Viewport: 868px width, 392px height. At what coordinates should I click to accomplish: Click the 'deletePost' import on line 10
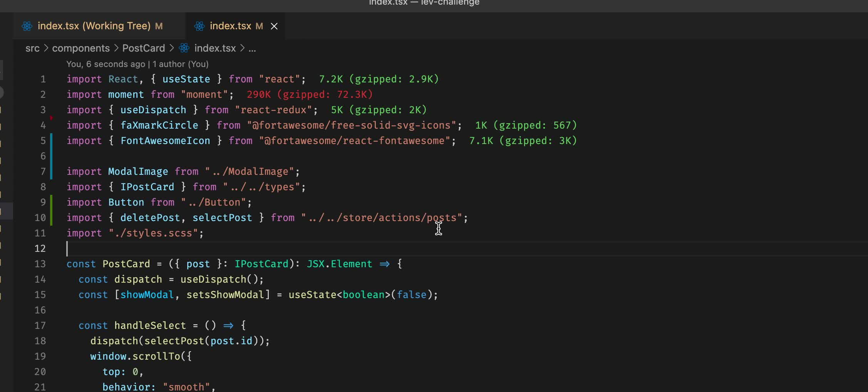point(150,218)
